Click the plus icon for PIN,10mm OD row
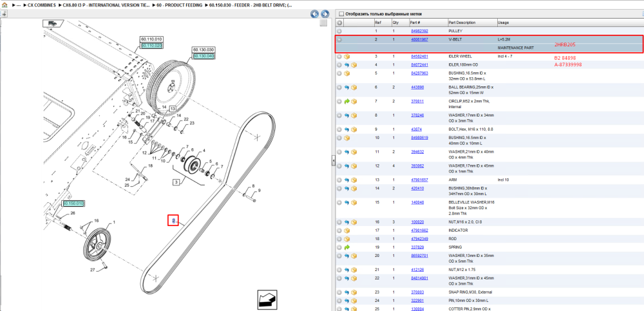This screenshot has width=644, height=311. (x=339, y=301)
